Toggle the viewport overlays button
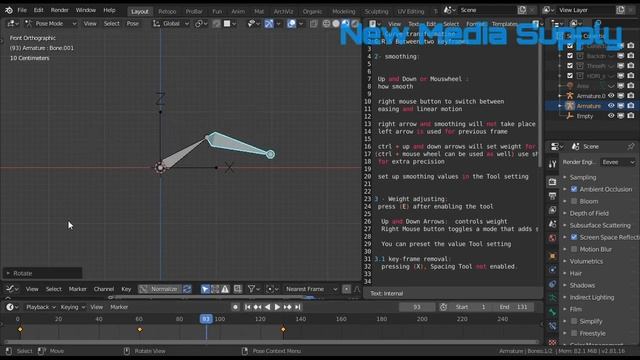 point(291,24)
